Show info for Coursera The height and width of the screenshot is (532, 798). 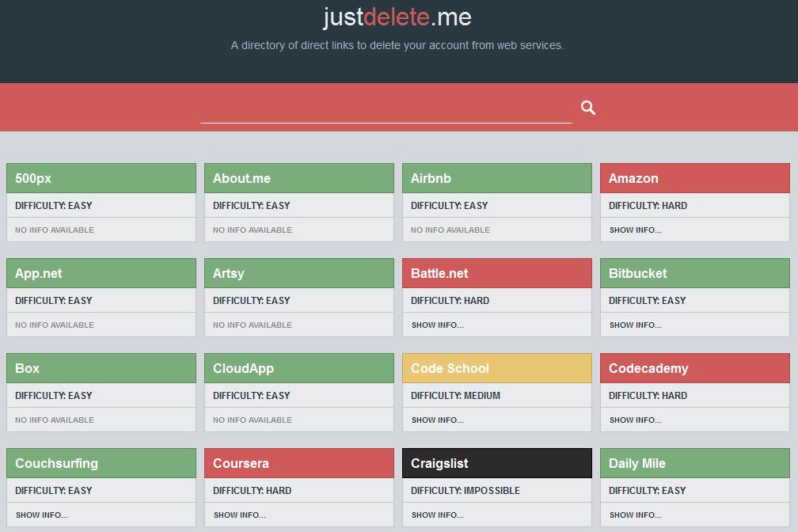tap(238, 515)
